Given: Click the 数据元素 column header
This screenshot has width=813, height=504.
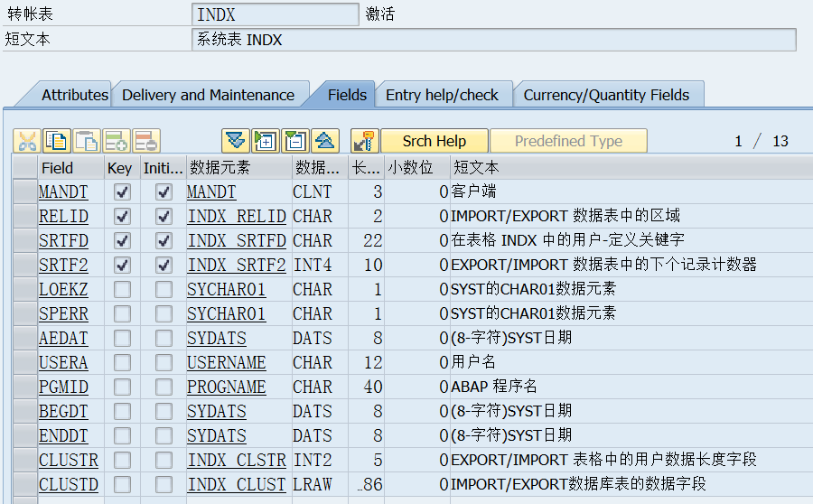Looking at the screenshot, I should pos(238,168).
